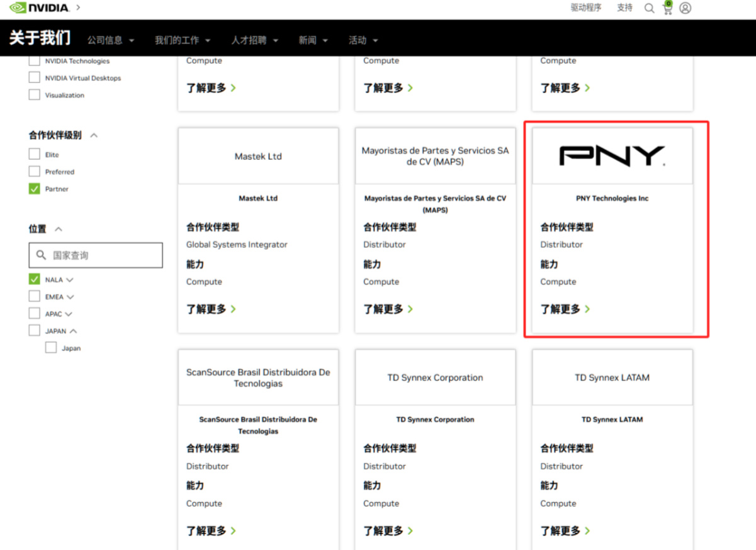Viewport: 756px width, 550px height.
Task: Click the magnifier icon in country search box
Action: (x=41, y=255)
